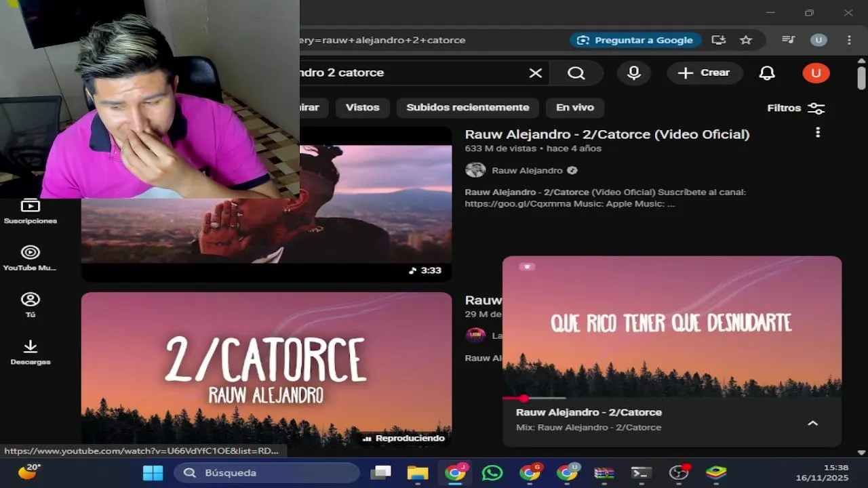Open the Rauw Alejandro - 2/Catorce (Video Oficial) title
The image size is (868, 488).
point(607,134)
